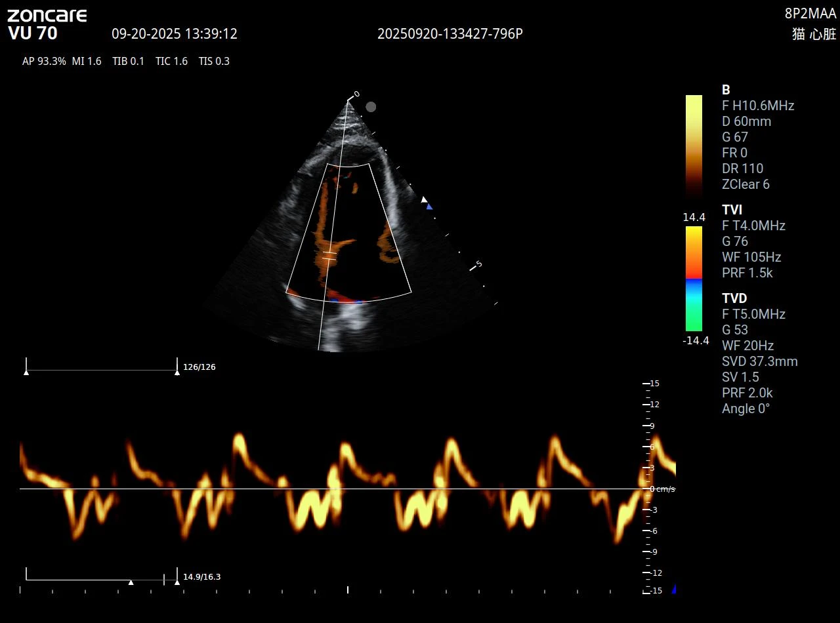The image size is (840, 623).
Task: Click the B-mode grayscale map bar
Action: (x=694, y=146)
